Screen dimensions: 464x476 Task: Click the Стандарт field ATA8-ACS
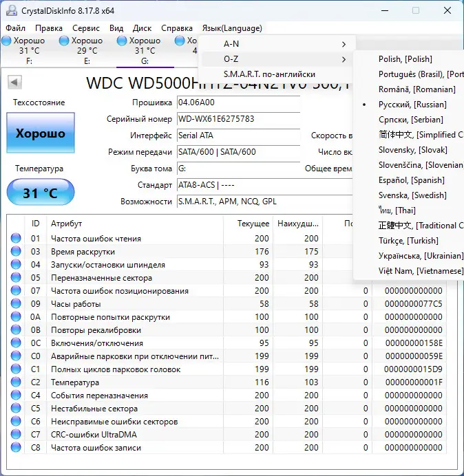click(264, 185)
